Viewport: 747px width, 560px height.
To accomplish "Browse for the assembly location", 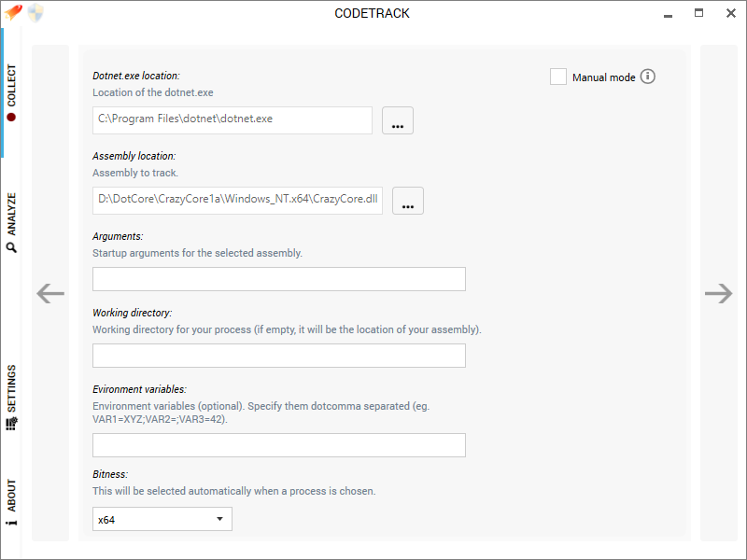I will click(407, 201).
